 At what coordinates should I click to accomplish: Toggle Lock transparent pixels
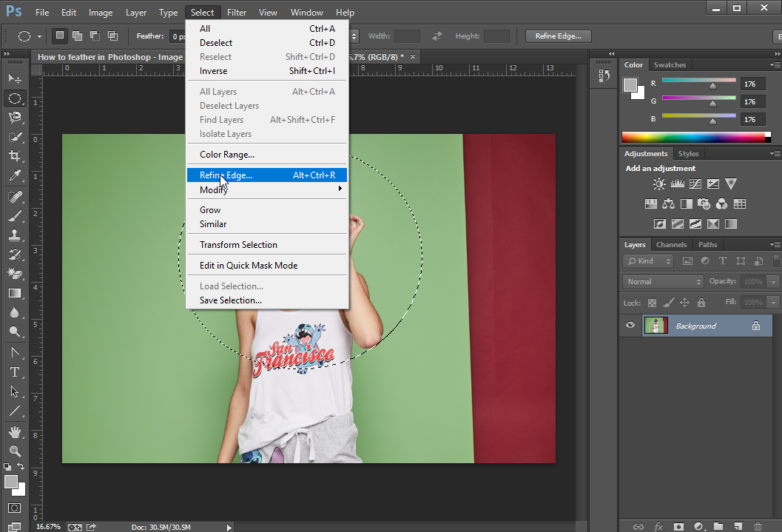click(x=652, y=303)
